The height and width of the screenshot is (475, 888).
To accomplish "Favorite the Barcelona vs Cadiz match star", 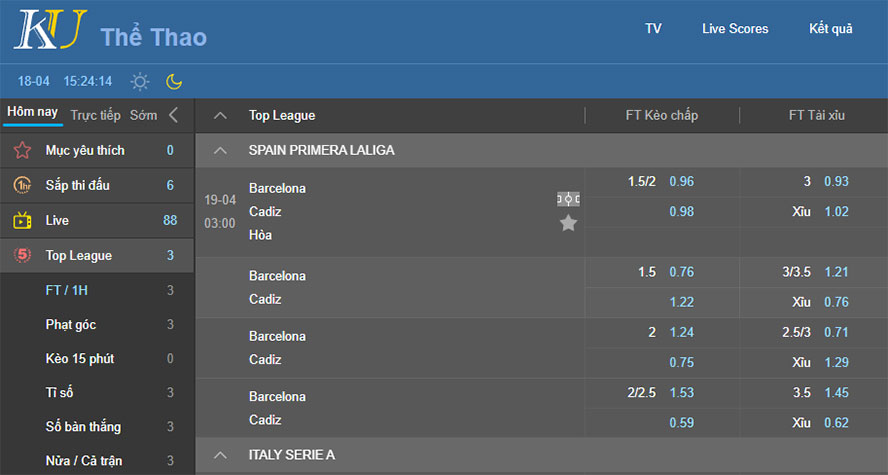I will [568, 223].
